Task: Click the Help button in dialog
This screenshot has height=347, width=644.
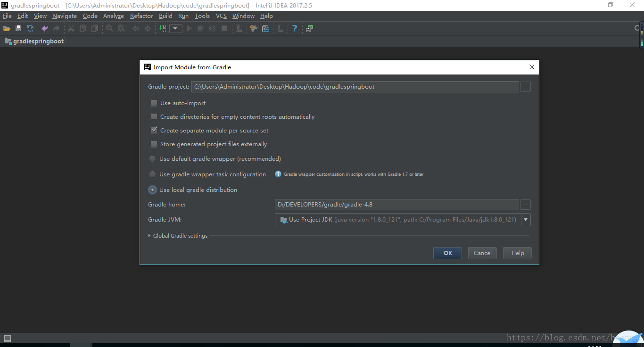Action: [x=517, y=253]
